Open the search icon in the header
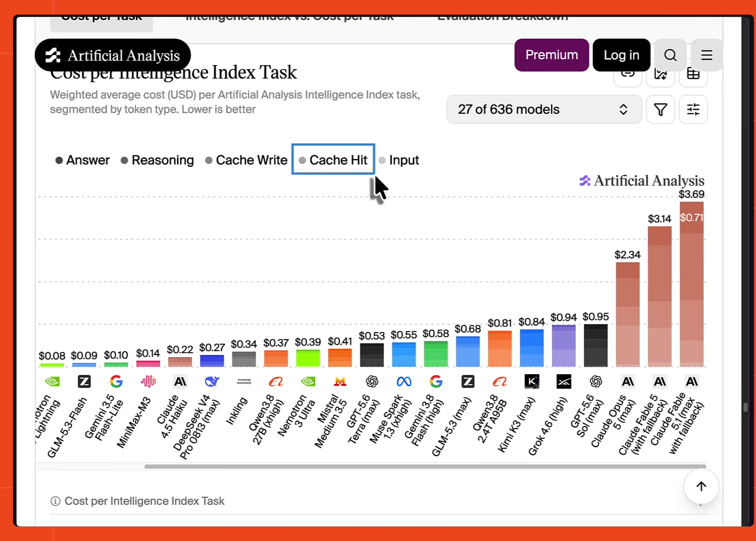The width and height of the screenshot is (756, 541). pyautogui.click(x=670, y=55)
